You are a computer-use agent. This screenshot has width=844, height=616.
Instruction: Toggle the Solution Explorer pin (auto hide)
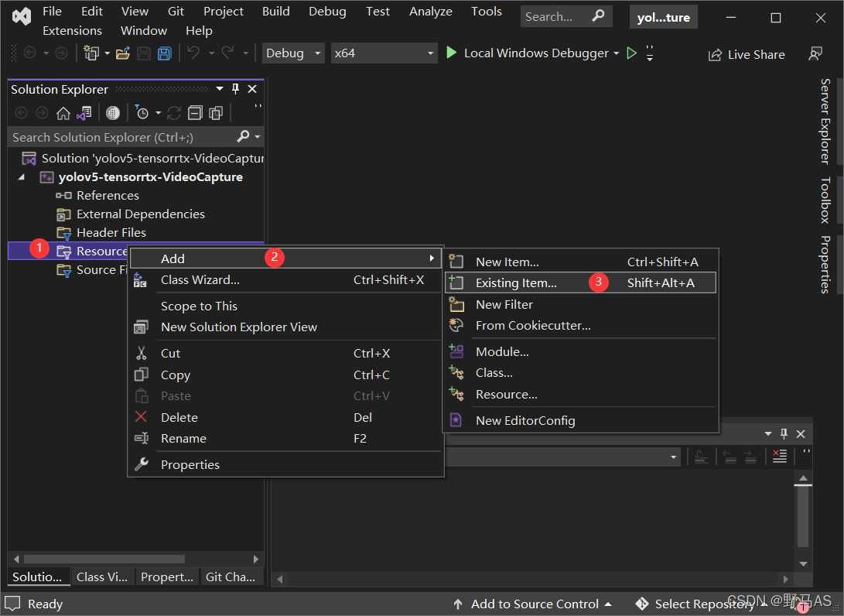point(236,89)
